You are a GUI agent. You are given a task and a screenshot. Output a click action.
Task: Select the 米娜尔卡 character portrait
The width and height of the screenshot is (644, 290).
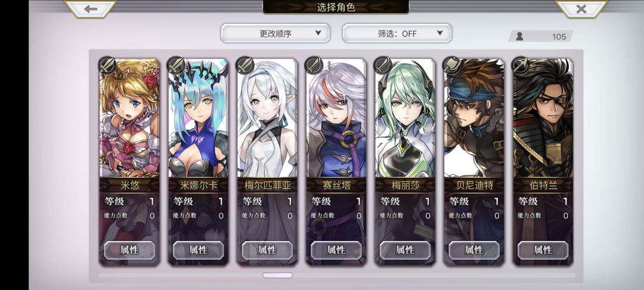point(199,118)
